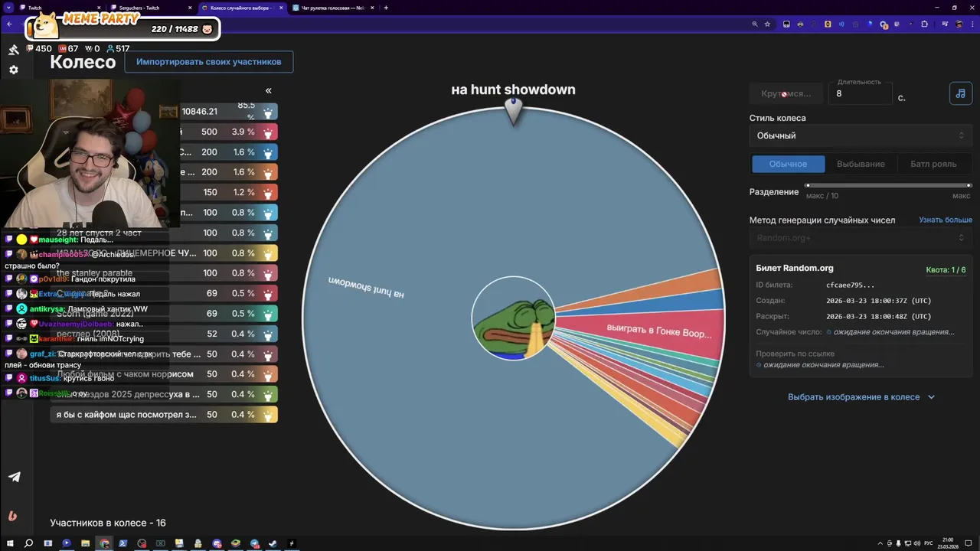Viewport: 980px width, 551px height.
Task: Click the browser back arrow
Action: point(9,24)
